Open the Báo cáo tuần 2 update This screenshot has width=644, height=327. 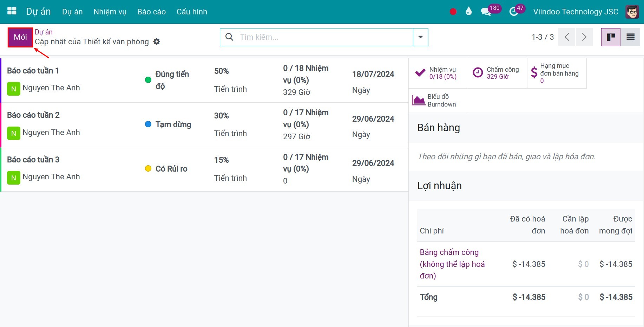[33, 115]
